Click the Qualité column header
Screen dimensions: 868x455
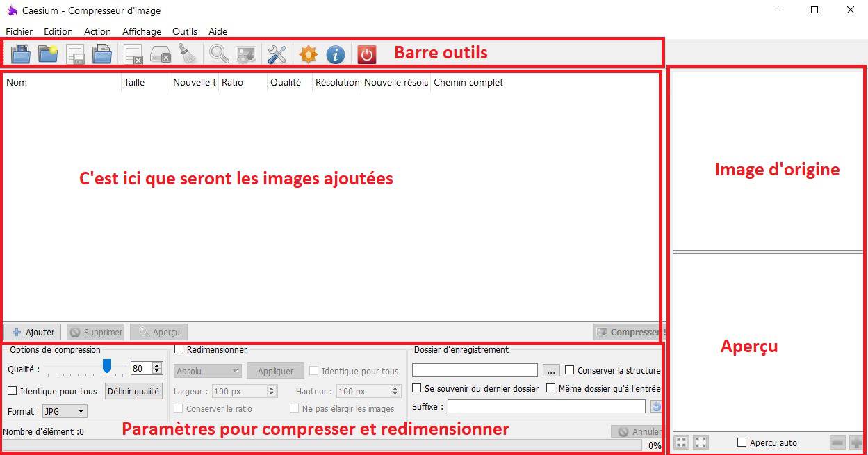pyautogui.click(x=290, y=82)
